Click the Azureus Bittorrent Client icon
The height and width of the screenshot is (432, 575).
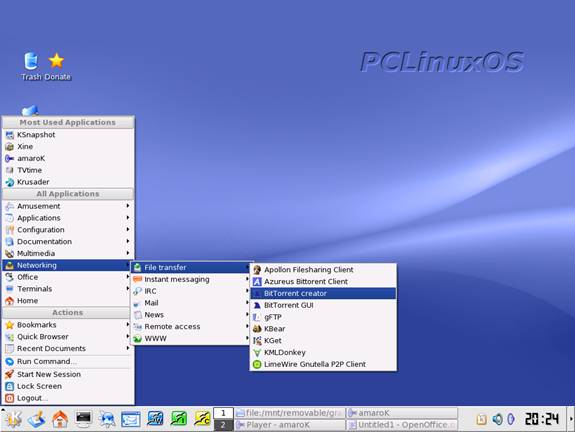(257, 281)
